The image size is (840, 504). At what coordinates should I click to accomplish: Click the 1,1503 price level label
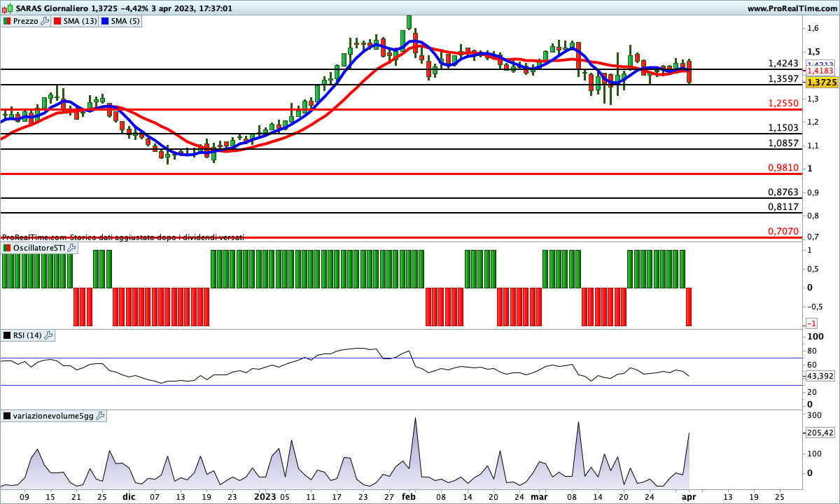pyautogui.click(x=783, y=127)
